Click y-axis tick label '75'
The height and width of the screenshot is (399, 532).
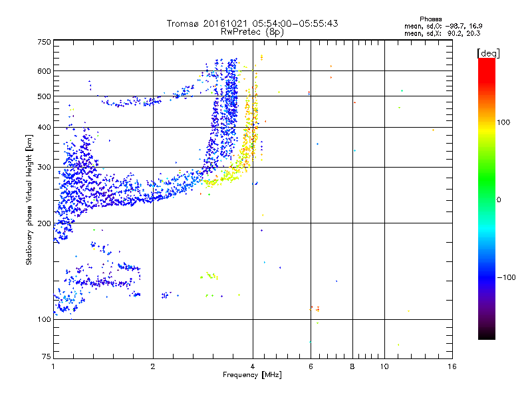coord(47,356)
